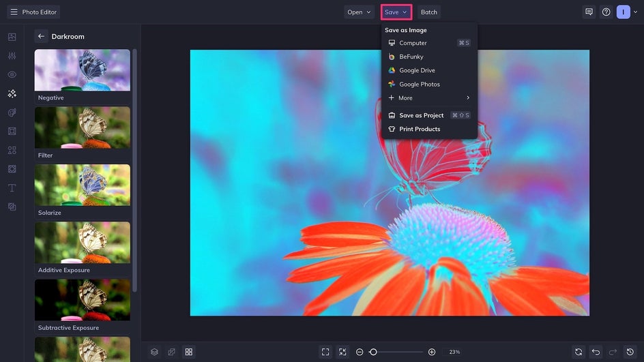Image resolution: width=644 pixels, height=362 pixels.
Task: Click the Darkroom panel scrollbar
Action: point(134,170)
